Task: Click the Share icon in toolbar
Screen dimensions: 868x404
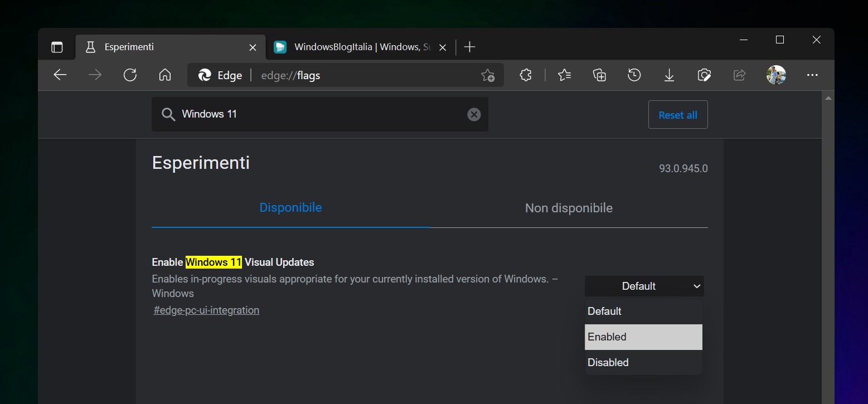Action: [x=740, y=75]
